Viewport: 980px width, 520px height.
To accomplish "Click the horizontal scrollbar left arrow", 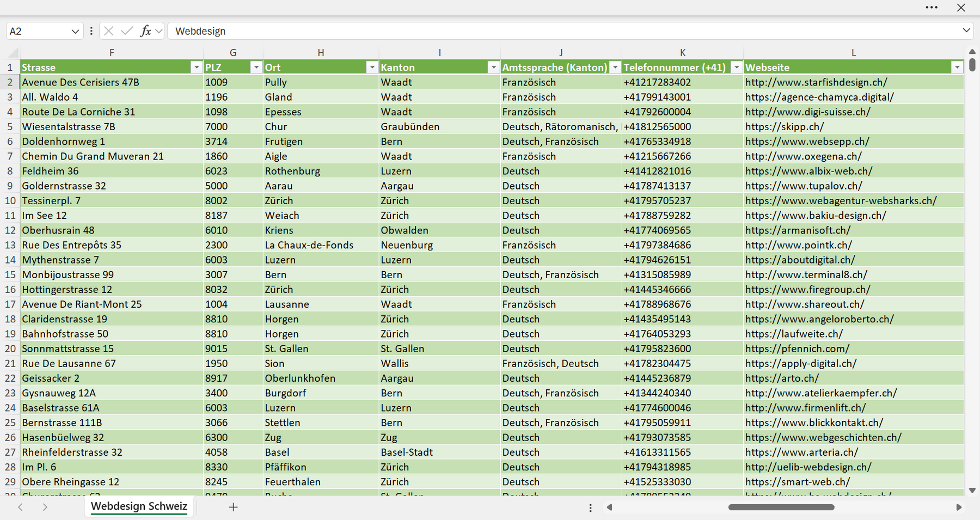I will tap(609, 507).
